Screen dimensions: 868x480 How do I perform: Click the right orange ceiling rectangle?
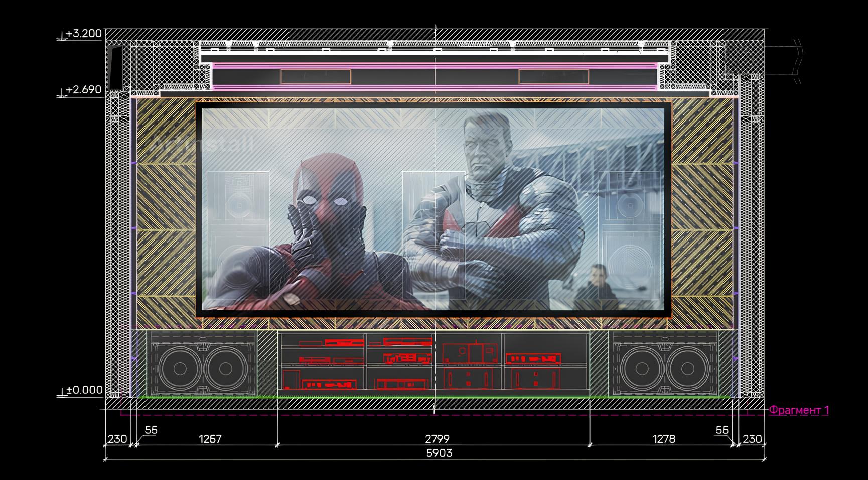coord(553,77)
